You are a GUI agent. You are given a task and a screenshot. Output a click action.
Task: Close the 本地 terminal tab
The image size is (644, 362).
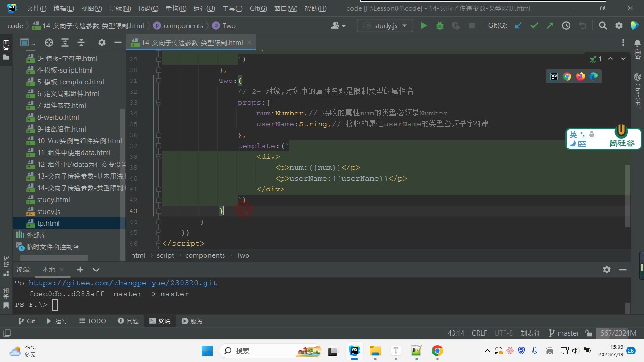(x=62, y=270)
